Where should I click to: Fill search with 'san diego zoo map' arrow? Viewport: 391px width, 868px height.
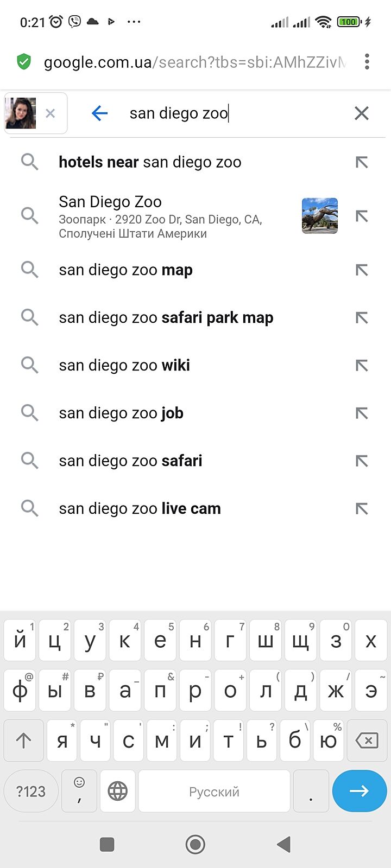[x=361, y=270]
